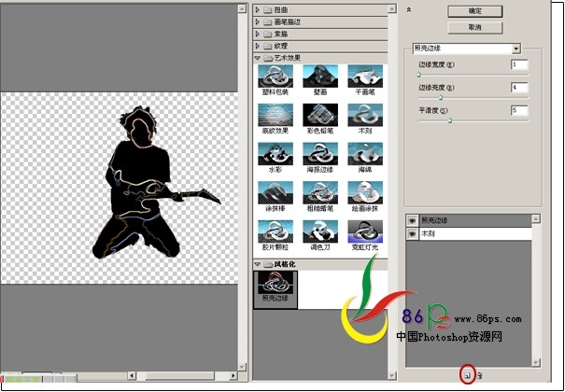Select the 粗糙蜡笔 (Rough Pastels) filter thumbnail
The image size is (565, 392).
(320, 192)
